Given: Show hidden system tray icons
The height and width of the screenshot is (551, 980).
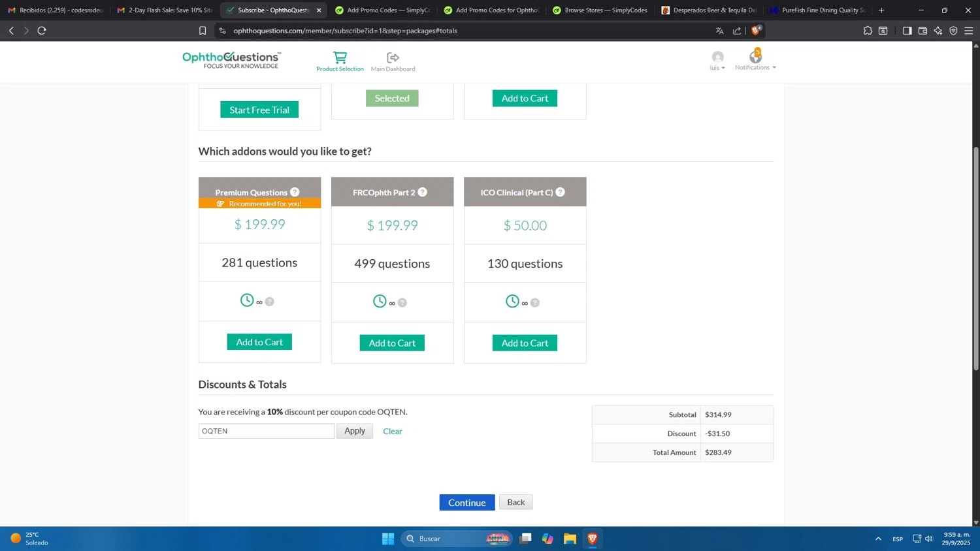Looking at the screenshot, I should 878,539.
